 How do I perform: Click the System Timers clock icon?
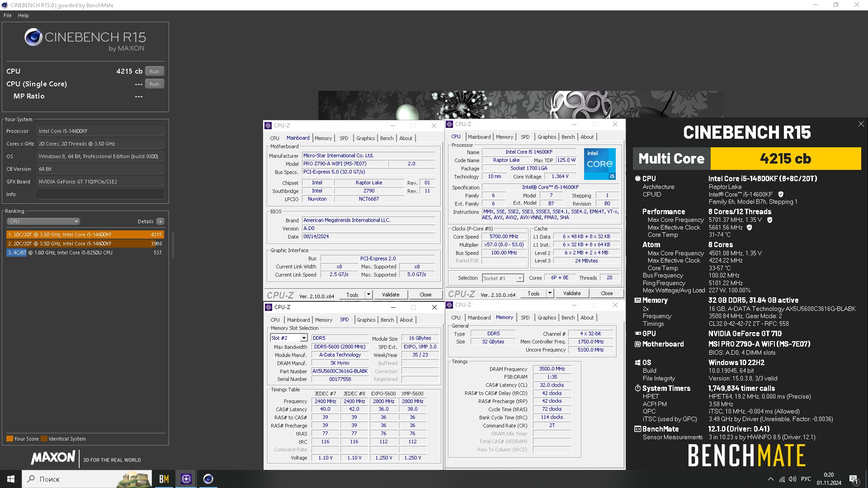pyautogui.click(x=638, y=388)
